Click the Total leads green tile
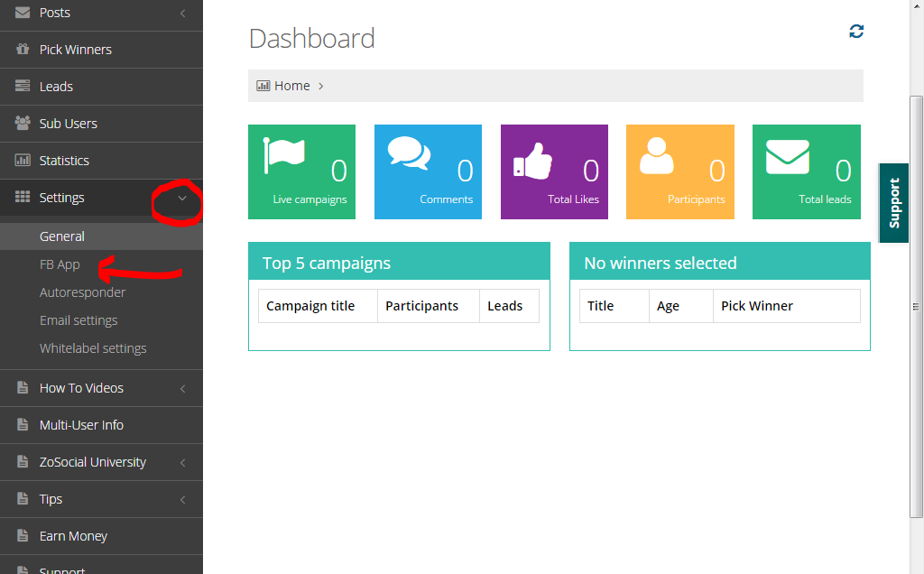 pos(807,171)
